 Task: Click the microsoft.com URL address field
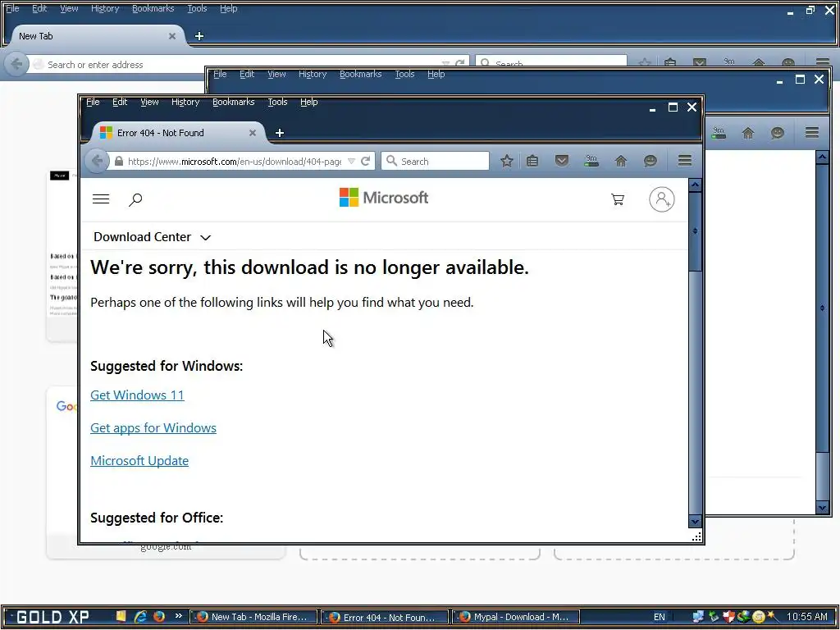234,162
